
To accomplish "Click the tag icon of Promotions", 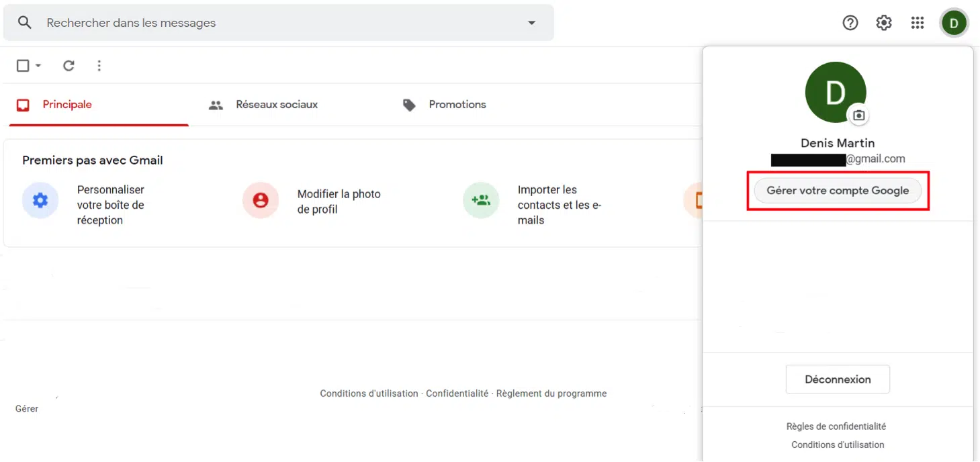I will (x=409, y=105).
